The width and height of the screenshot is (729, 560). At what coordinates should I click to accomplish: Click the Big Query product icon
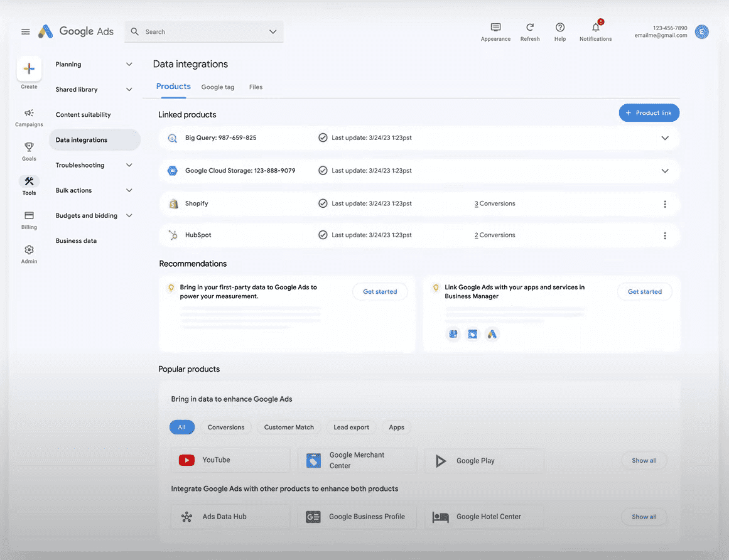pos(173,138)
